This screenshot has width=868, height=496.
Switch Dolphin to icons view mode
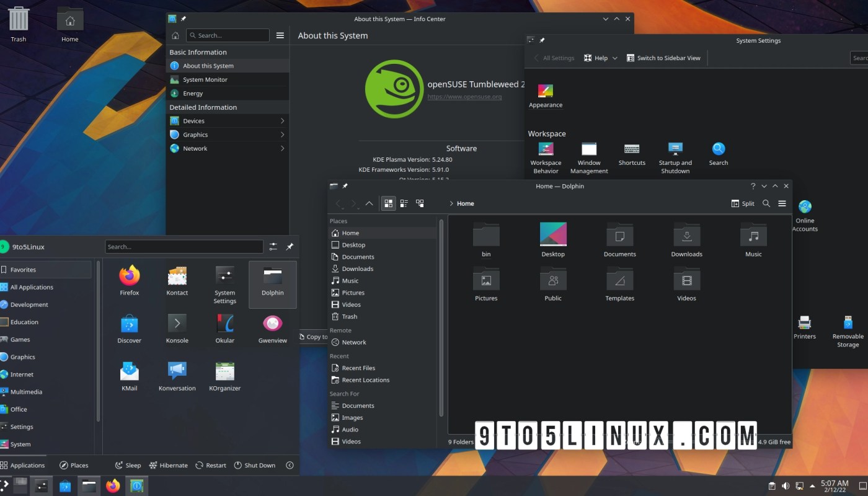point(388,203)
